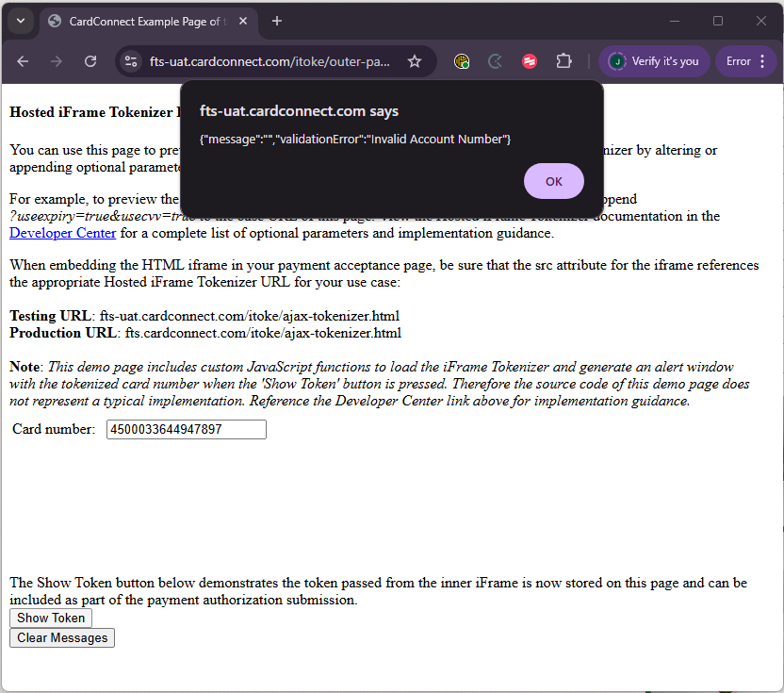Click the 'Production URL' label text
This screenshot has height=693, width=784.
click(x=63, y=333)
